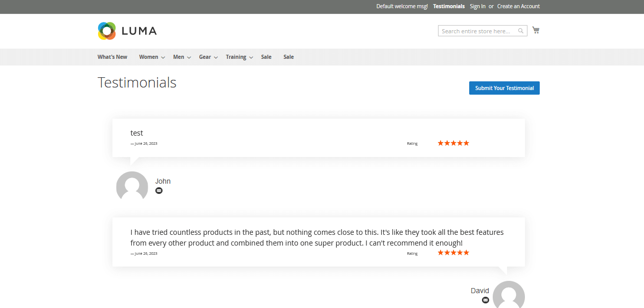Open the Sign In link
Viewport: 644px width, 308px height.
point(477,7)
